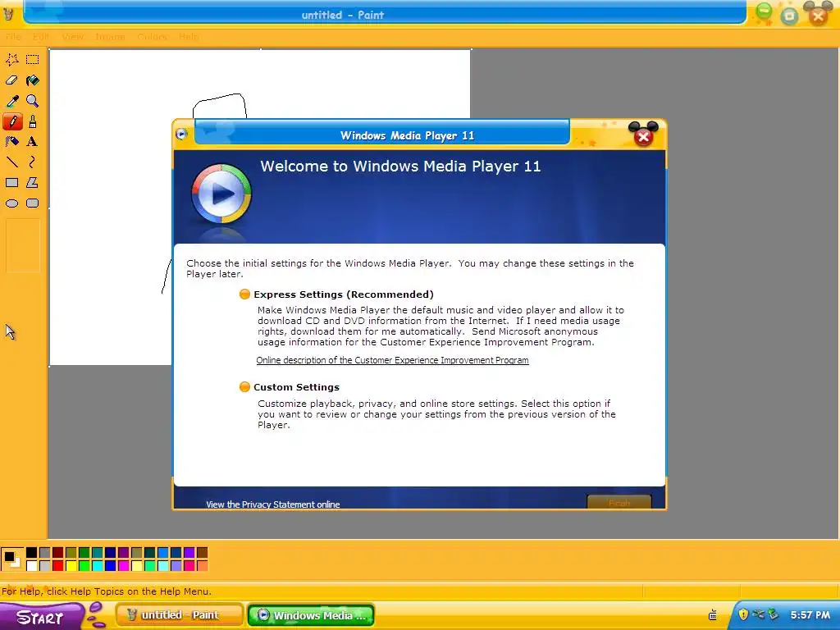Viewport: 840px width, 630px height.
Task: Select the straight Line tool
Action: point(11,162)
